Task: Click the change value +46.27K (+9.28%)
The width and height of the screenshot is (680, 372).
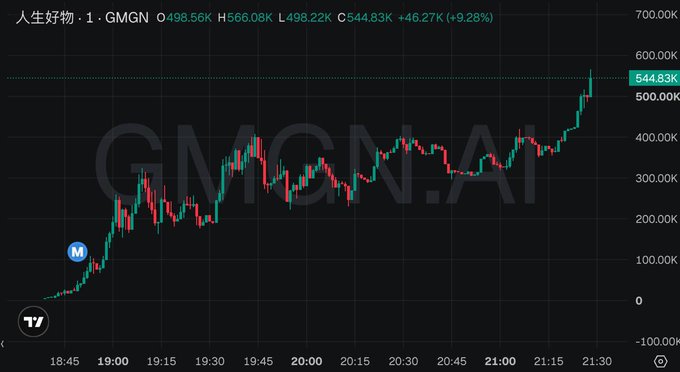Action: (445, 18)
